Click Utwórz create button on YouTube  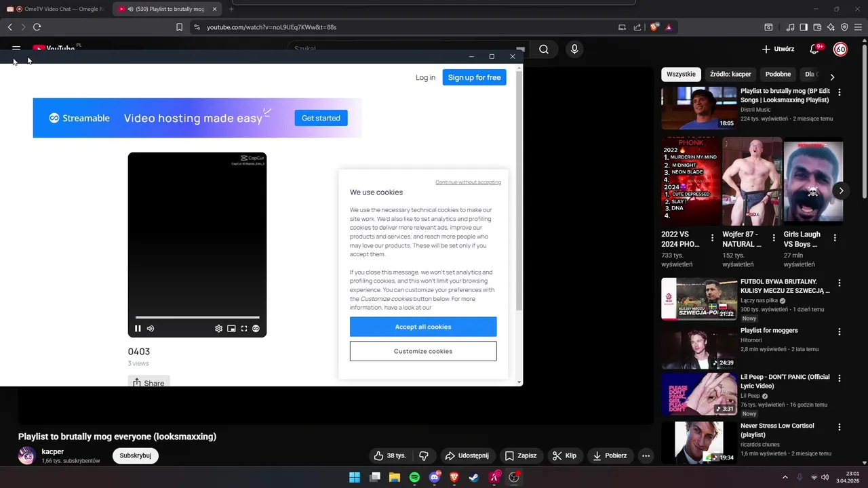click(x=778, y=49)
